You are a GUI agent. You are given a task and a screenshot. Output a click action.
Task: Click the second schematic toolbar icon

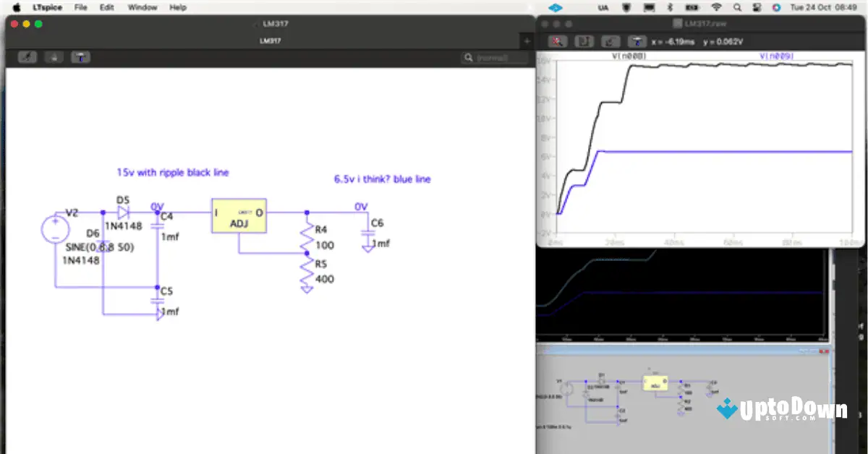[54, 57]
